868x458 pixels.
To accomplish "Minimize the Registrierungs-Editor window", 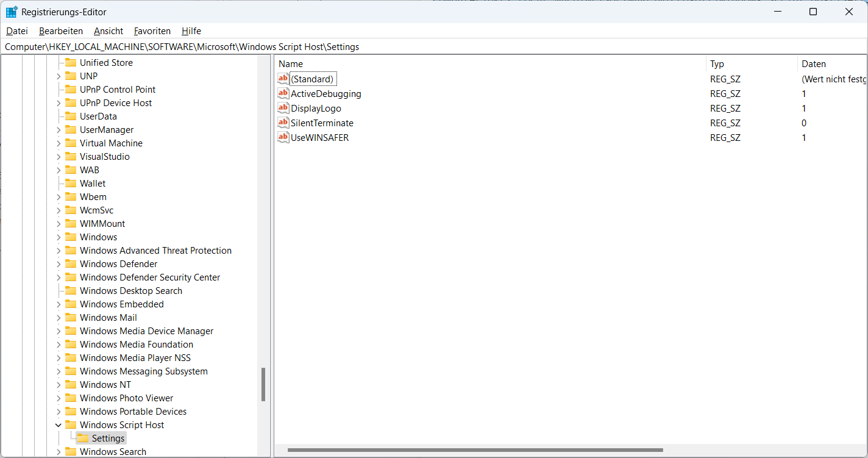I will pos(778,12).
